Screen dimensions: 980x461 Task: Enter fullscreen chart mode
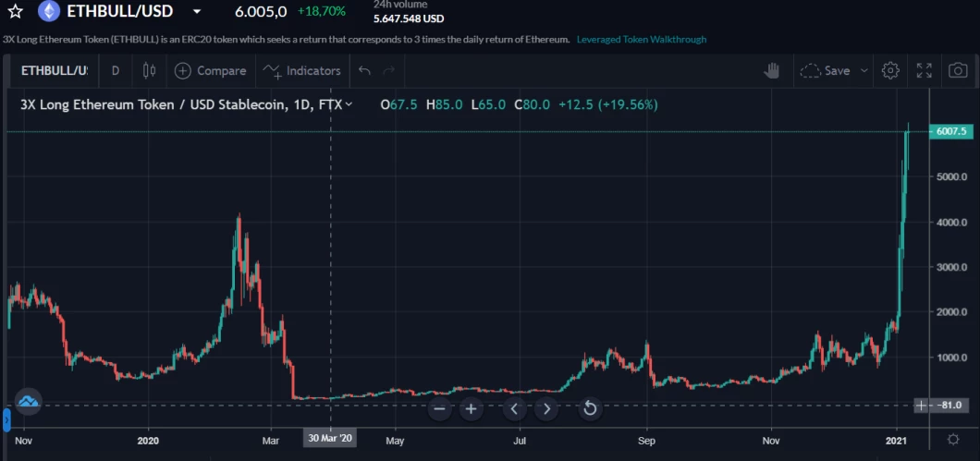point(924,70)
